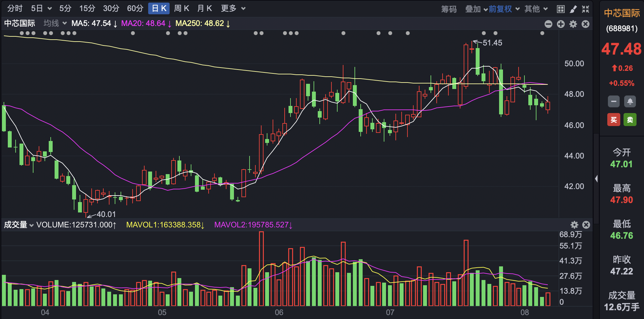Click the collapse fullscreen arrows icon
This screenshot has width=644, height=319.
[586, 9]
